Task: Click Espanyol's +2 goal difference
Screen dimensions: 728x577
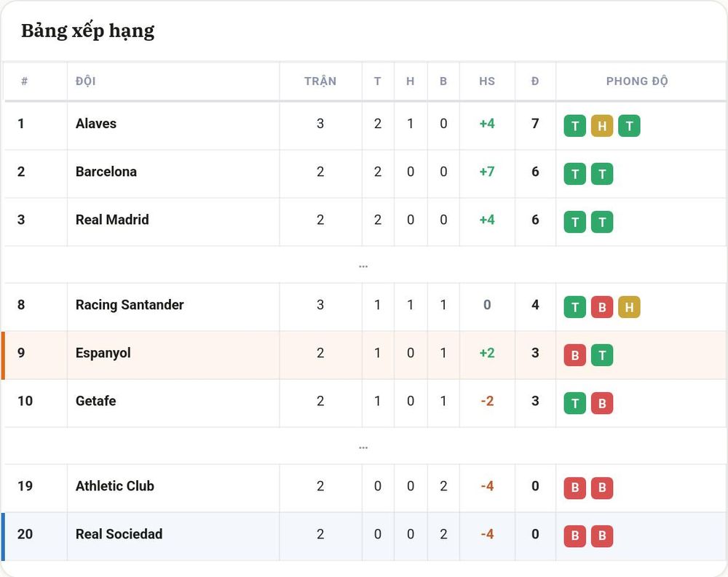Action: pyautogui.click(x=487, y=353)
